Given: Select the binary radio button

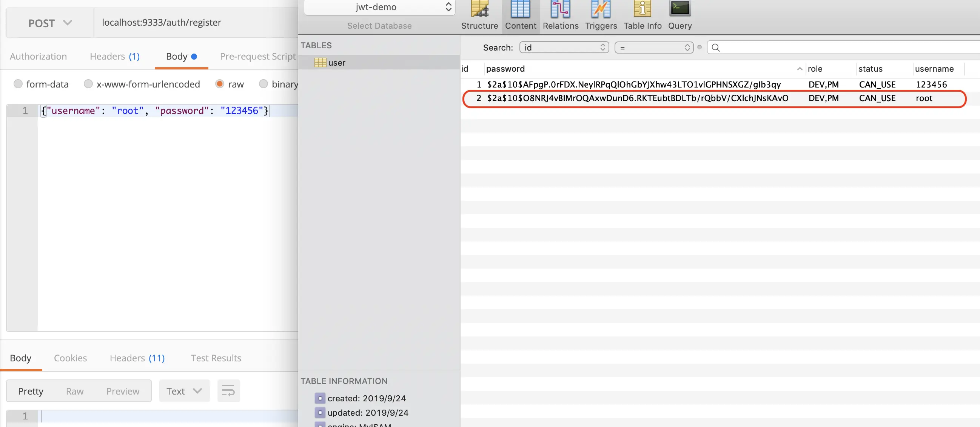Looking at the screenshot, I should [263, 84].
